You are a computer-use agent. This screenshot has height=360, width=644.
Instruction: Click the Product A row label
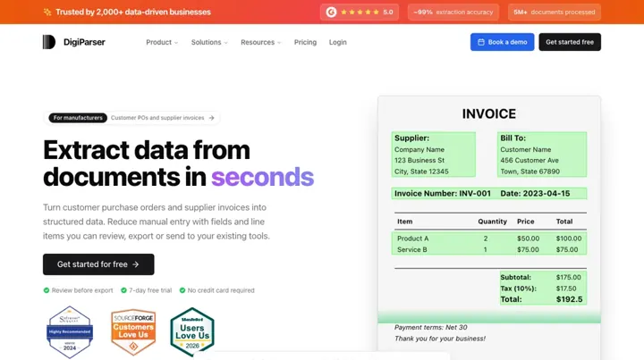click(x=412, y=239)
